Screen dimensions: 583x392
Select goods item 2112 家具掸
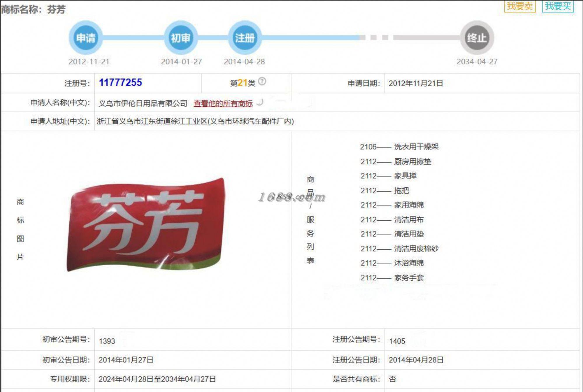point(388,176)
